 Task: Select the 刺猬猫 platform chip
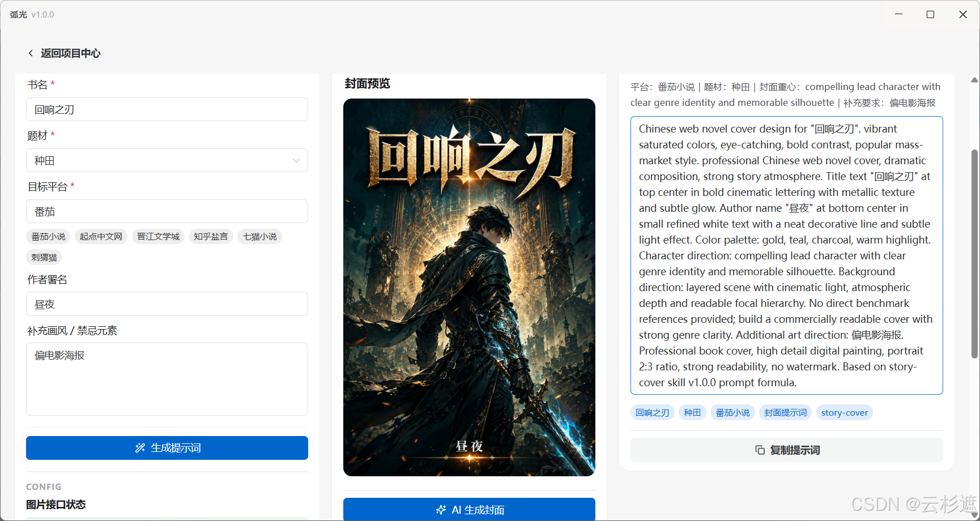click(44, 257)
